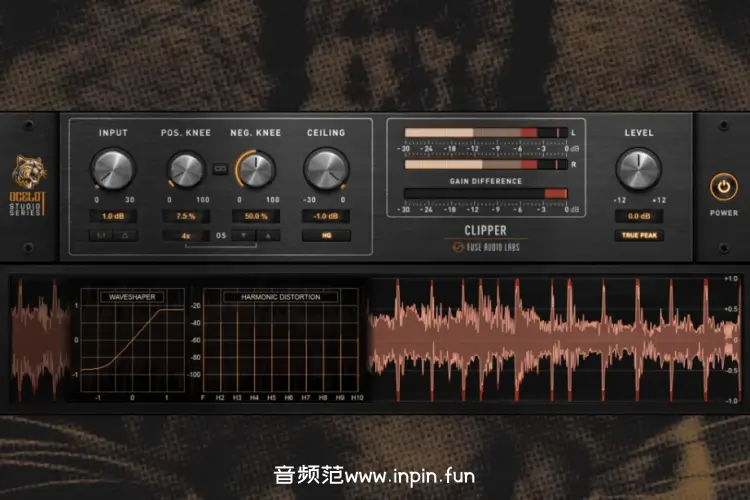Click the Waveshaper curve graph
The image size is (750, 500).
132,340
